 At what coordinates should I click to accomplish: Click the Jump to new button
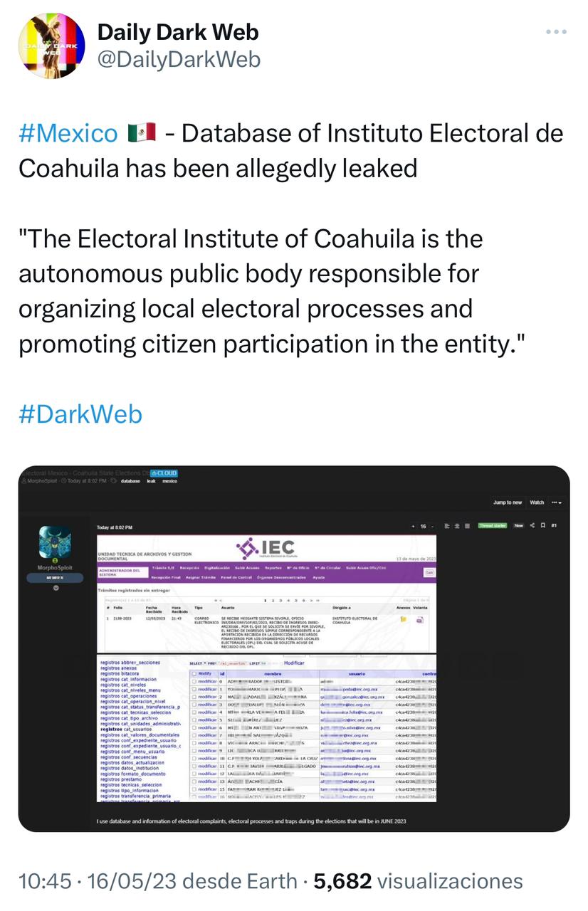(508, 502)
